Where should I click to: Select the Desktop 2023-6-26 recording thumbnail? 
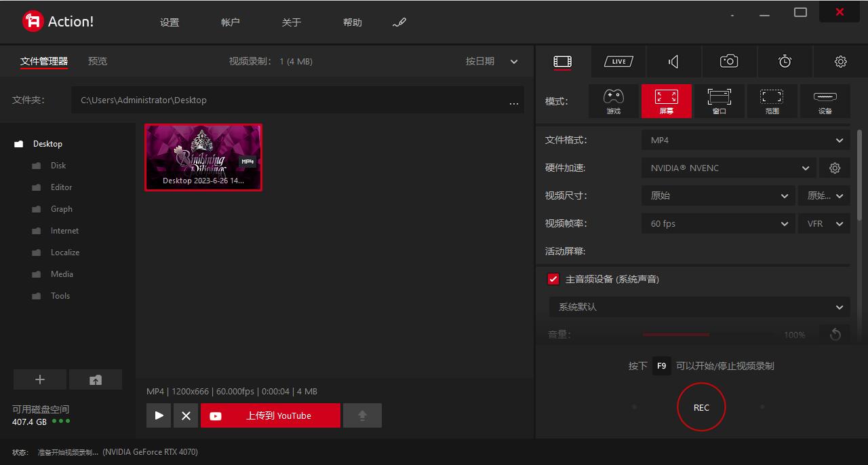point(203,157)
